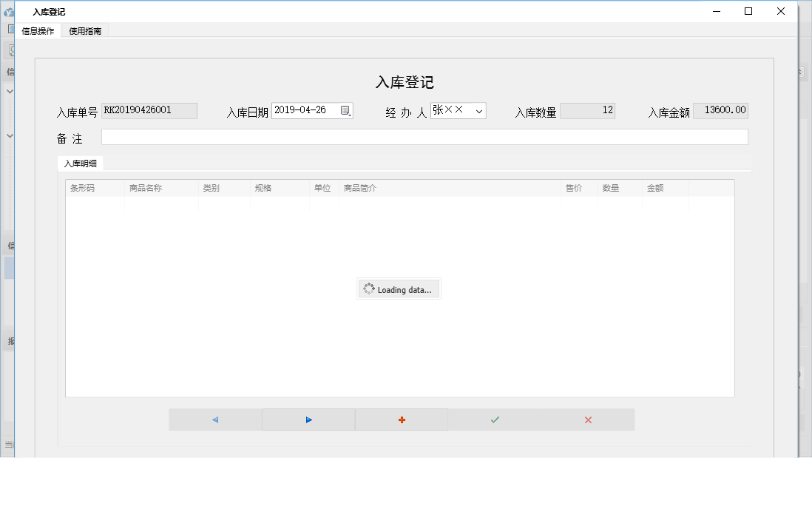Click the 入库单号 field showing RK20190426001

[148, 109]
